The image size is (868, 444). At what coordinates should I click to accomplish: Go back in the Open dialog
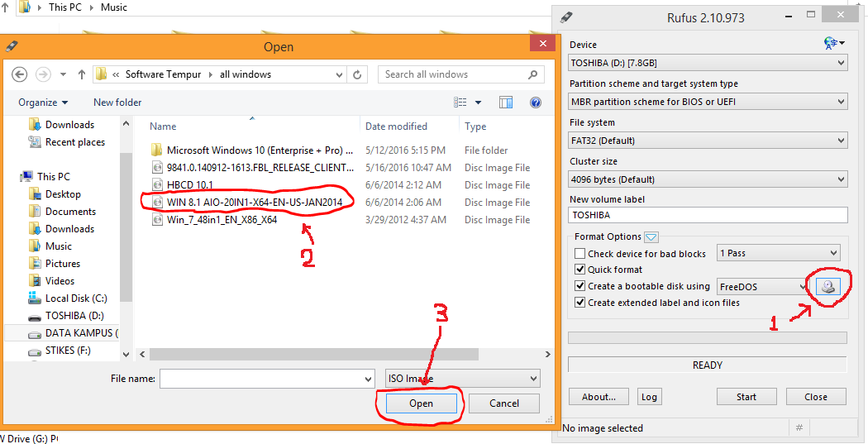(19, 74)
